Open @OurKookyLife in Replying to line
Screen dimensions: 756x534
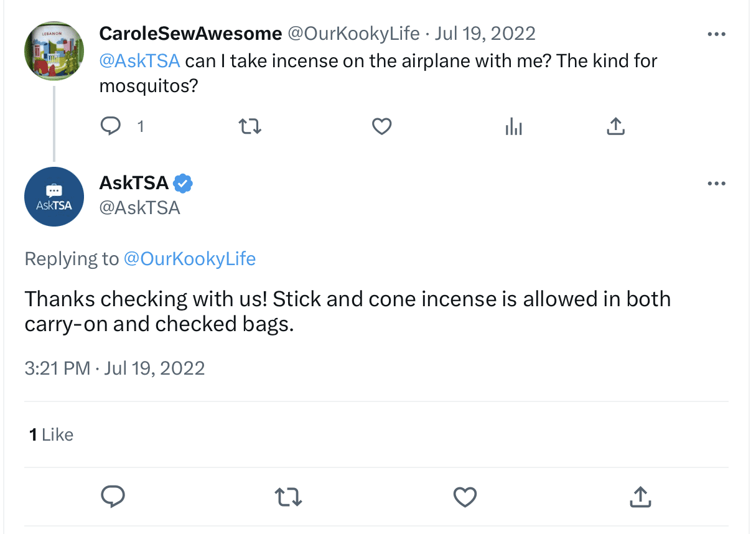pos(190,258)
